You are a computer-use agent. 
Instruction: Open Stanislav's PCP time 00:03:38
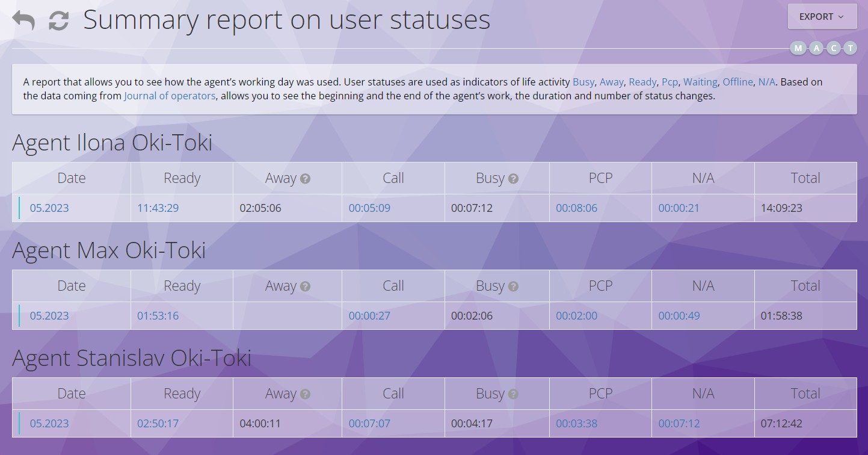[576, 424]
